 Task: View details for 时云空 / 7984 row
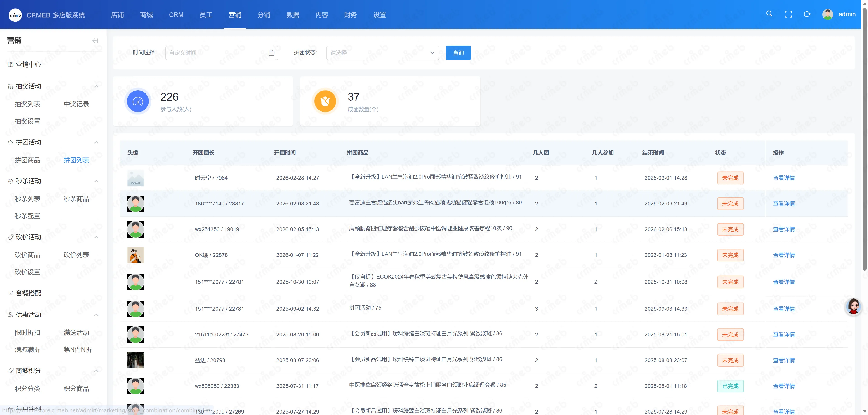[x=783, y=178]
